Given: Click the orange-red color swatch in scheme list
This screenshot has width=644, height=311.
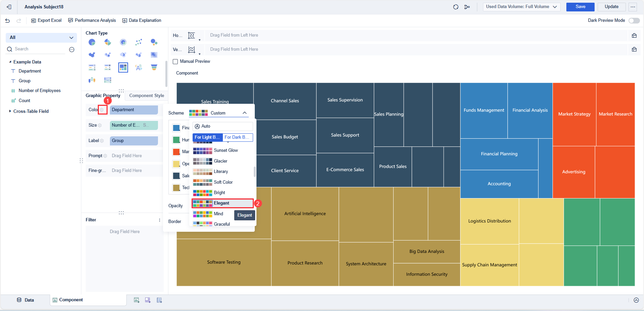Looking at the screenshot, I should point(176,152).
